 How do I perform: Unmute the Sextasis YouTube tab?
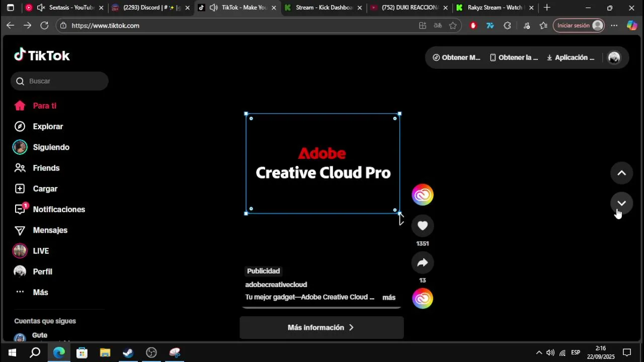(x=41, y=8)
